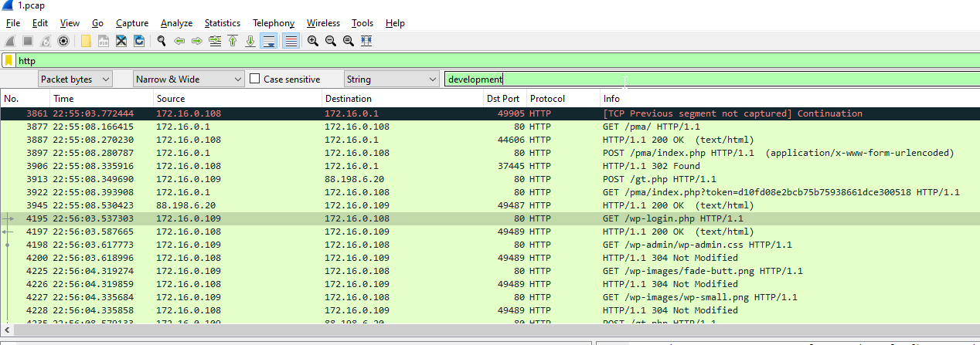Sort by the Time column header
Viewport: 980px width, 345px height.
pyautogui.click(x=101, y=98)
